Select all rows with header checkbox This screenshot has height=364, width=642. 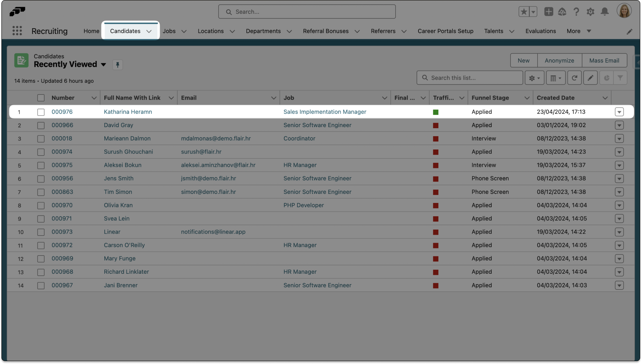(x=41, y=98)
